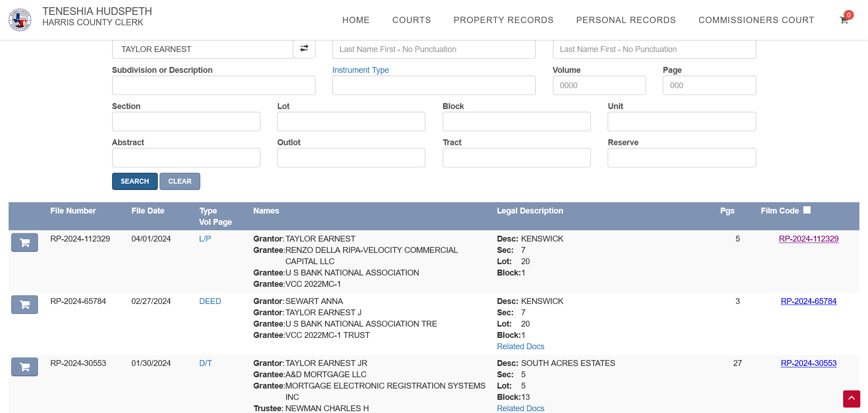
Task: Click the Pgs column header
Action: (x=727, y=211)
